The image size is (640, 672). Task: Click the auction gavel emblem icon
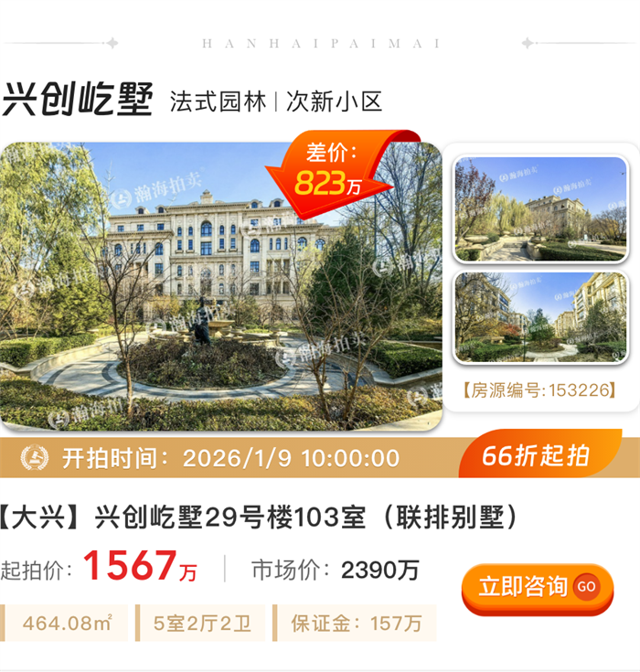point(35,458)
